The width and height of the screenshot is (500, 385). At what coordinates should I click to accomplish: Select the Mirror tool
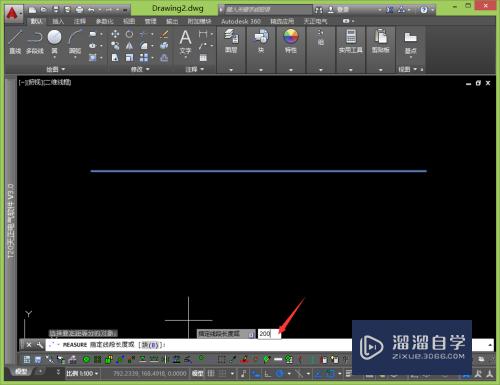click(x=129, y=46)
